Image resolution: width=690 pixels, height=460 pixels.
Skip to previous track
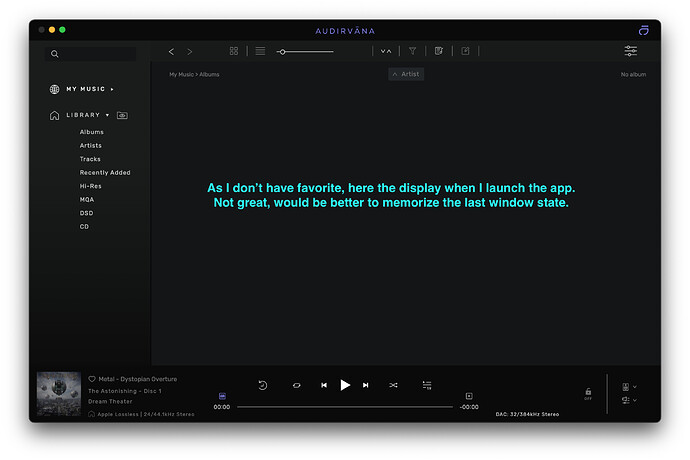(x=324, y=385)
